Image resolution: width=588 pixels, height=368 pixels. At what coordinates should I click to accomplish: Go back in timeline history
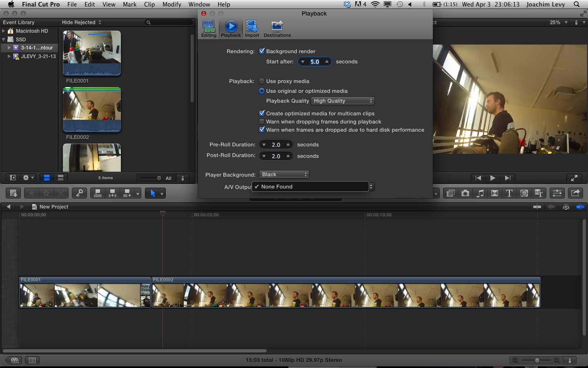pos(9,207)
